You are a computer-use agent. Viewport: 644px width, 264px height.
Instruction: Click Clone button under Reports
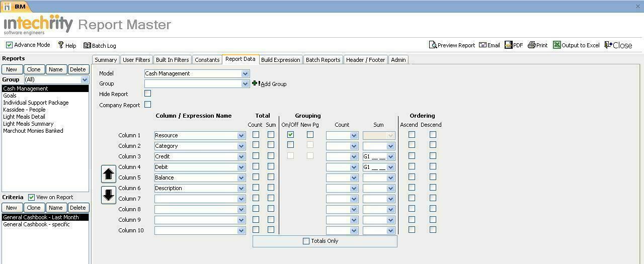tap(34, 69)
